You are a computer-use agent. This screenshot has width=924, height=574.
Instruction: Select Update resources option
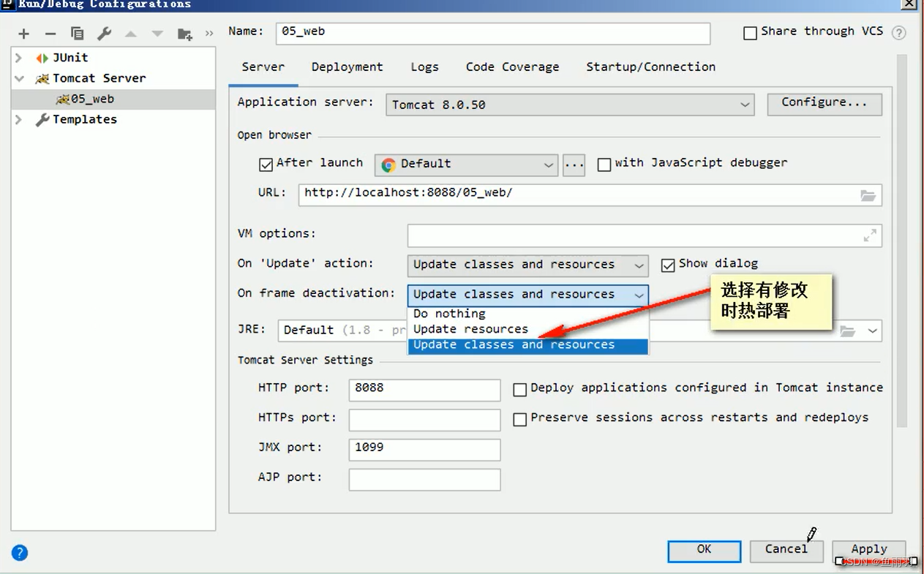click(527, 329)
